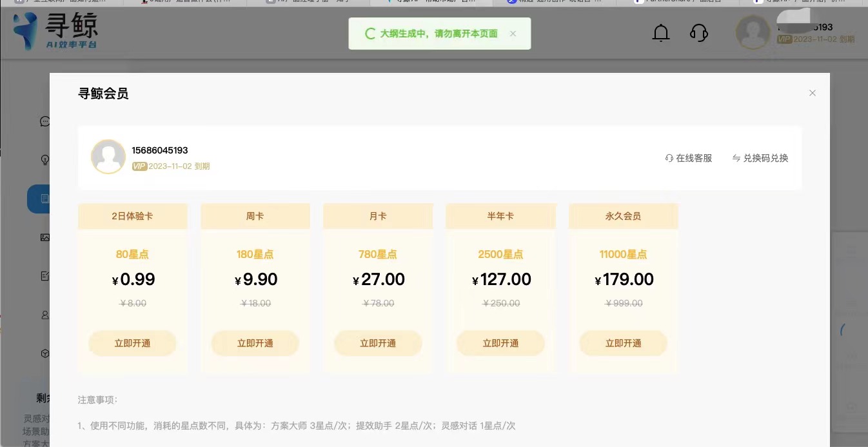Dismiss the 大纲生成中 notification toast
868x447 pixels.
click(513, 34)
